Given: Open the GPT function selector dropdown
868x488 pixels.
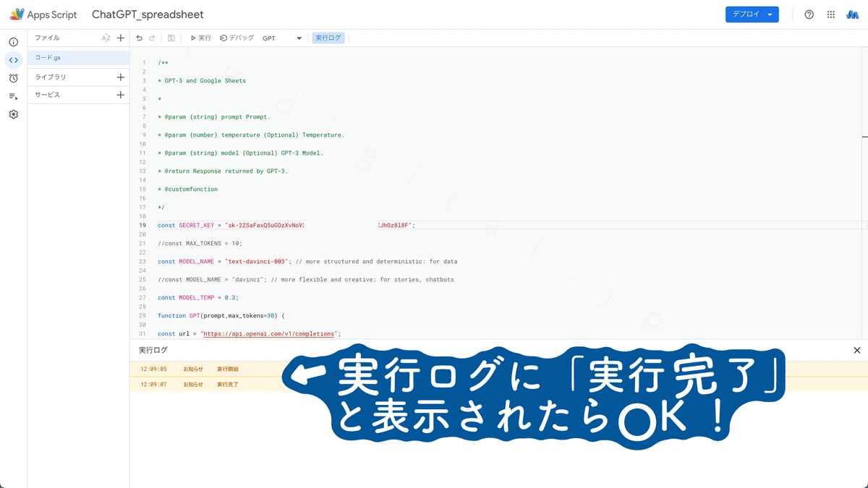Looking at the screenshot, I should 282,38.
